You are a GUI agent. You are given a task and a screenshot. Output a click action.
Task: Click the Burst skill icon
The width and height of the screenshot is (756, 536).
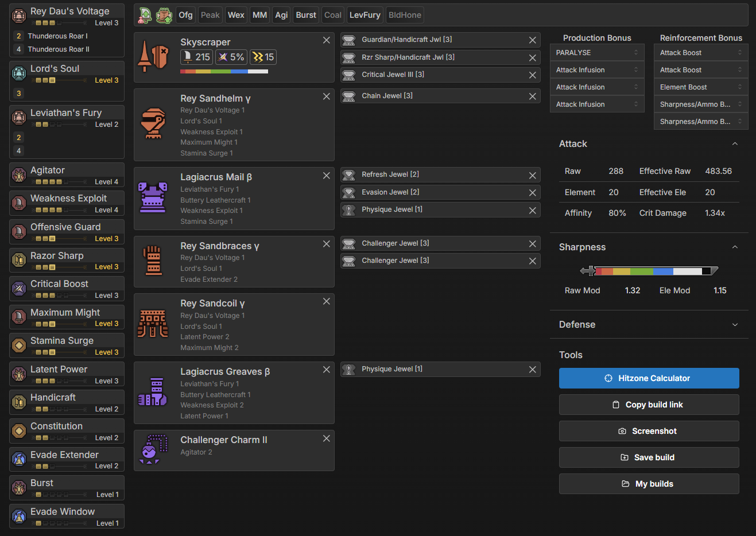pyautogui.click(x=19, y=487)
